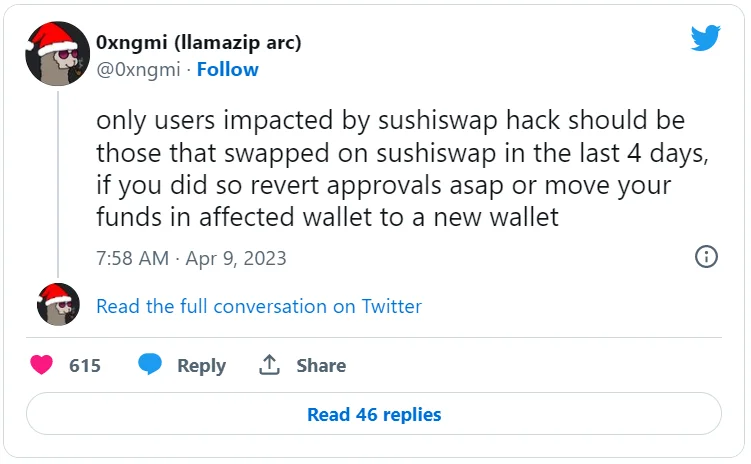This screenshot has height=464, width=751.
Task: Like the tweet with the heart icon
Action: click(x=42, y=365)
